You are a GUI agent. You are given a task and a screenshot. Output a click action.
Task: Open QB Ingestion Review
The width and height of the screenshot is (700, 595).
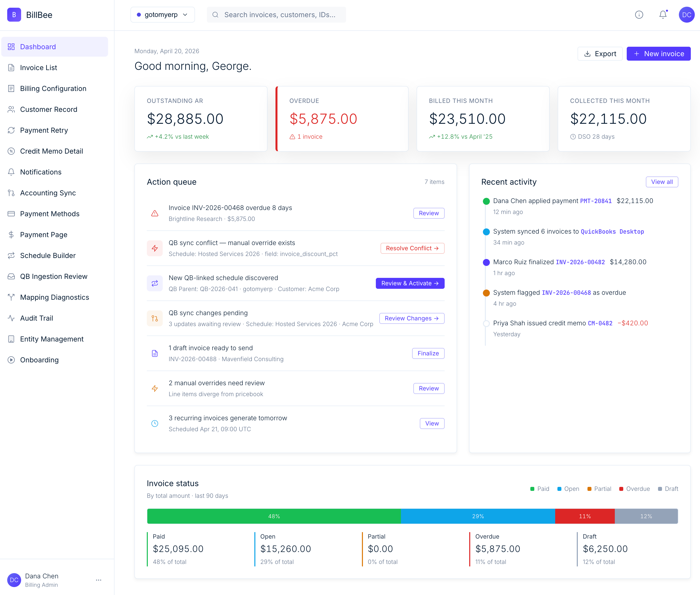point(55,277)
